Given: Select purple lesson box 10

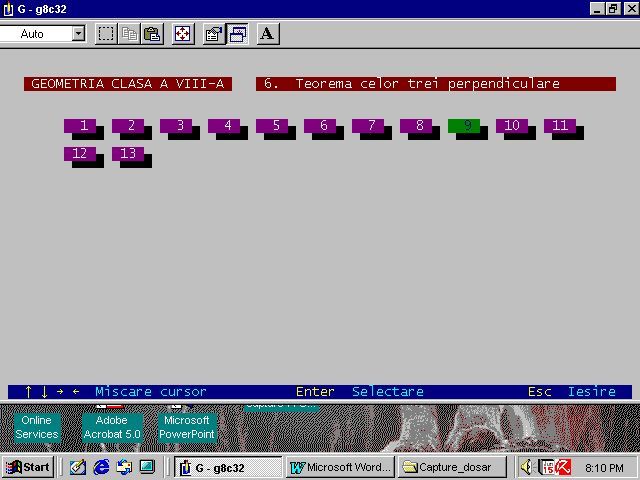Looking at the screenshot, I should coord(512,126).
